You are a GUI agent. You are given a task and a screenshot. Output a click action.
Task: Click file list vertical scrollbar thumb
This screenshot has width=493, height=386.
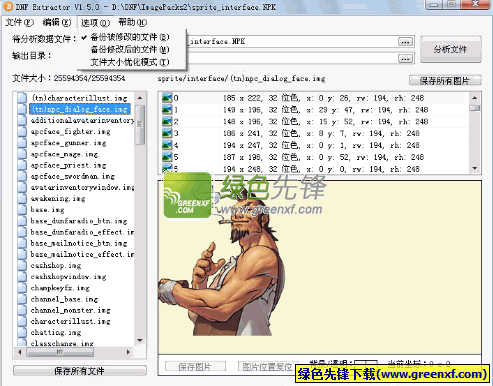tap(140, 125)
